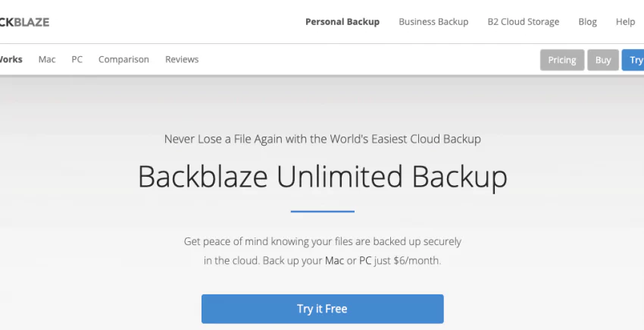644x330 pixels.
Task: Follow the bold Mac link in description
Action: point(335,261)
